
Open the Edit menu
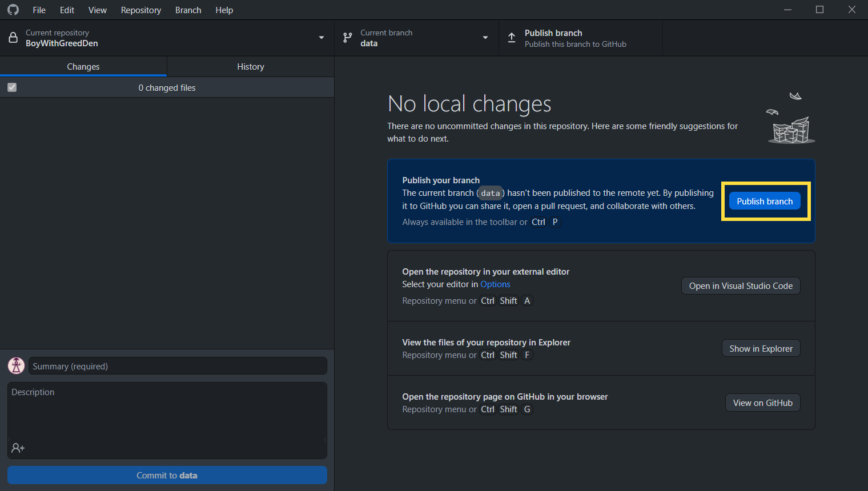[x=67, y=10]
